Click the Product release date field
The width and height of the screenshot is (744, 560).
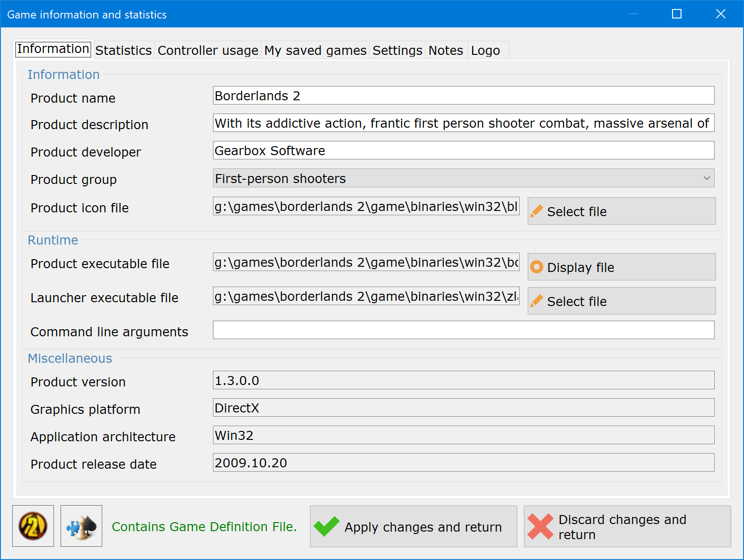point(464,463)
